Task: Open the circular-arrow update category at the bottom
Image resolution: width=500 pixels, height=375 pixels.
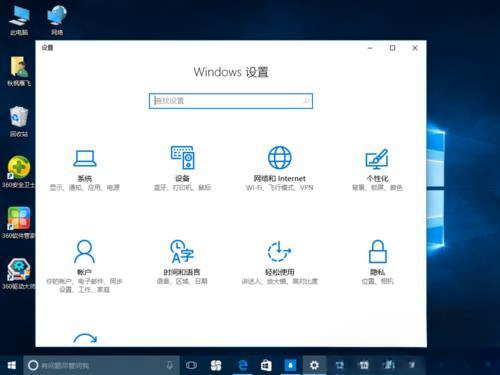Action: pos(85,338)
